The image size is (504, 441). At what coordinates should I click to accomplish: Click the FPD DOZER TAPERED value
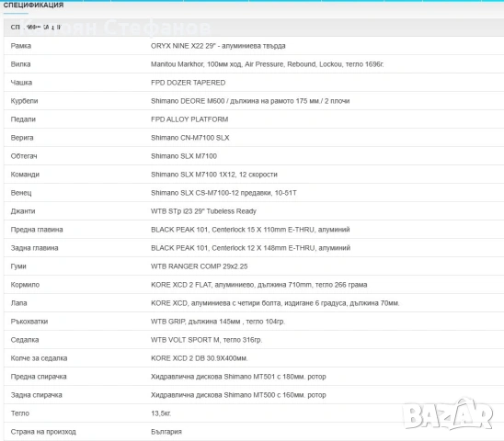coord(188,83)
